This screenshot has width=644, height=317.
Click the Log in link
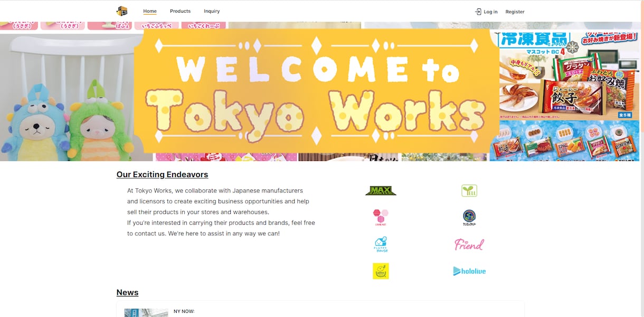(490, 12)
